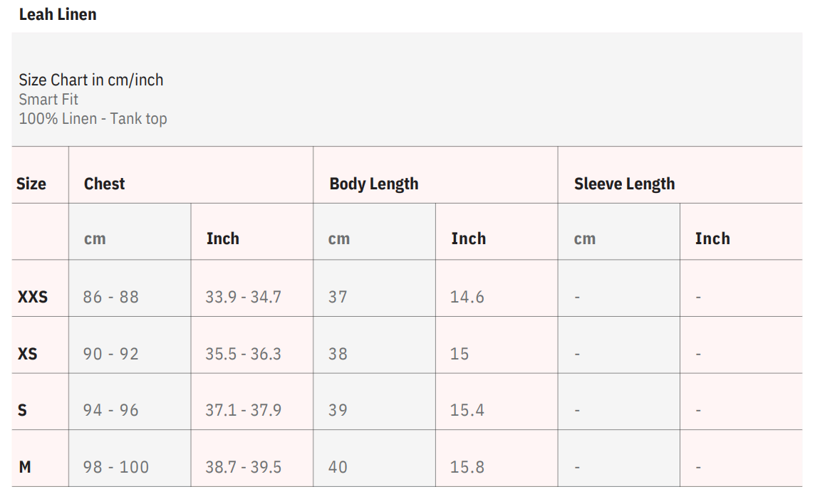Click the Leah Linen title

coord(58,14)
